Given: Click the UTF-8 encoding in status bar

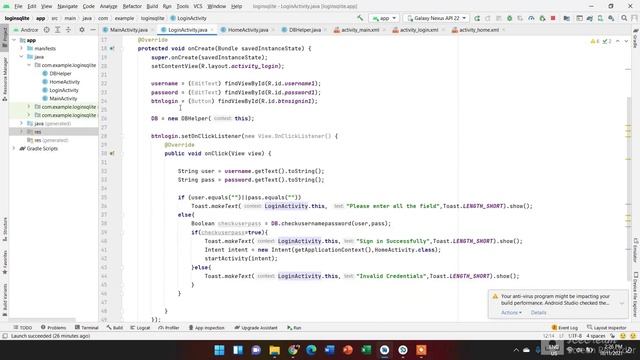Looking at the screenshot, I should tap(575, 336).
